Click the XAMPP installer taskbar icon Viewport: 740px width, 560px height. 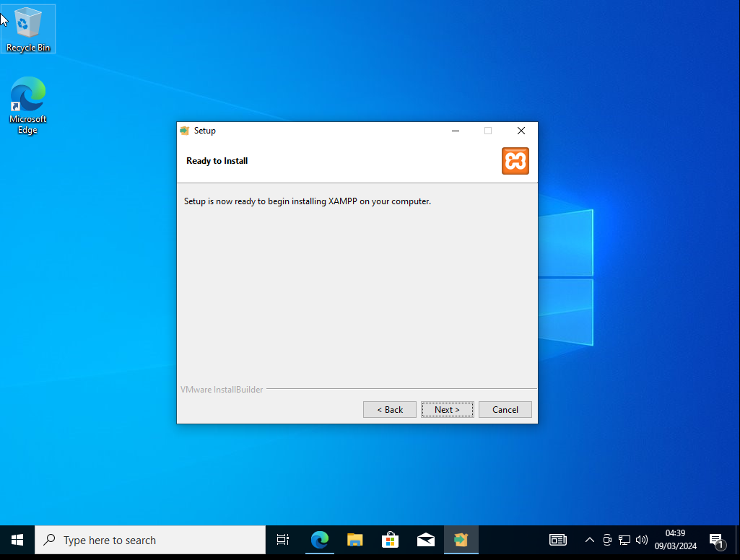[461, 540]
